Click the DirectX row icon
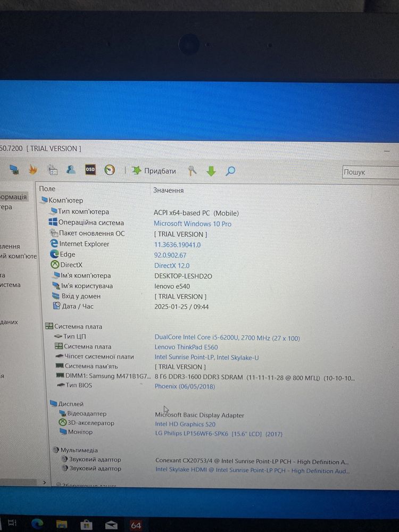This screenshot has width=399, height=532. pyautogui.click(x=55, y=264)
